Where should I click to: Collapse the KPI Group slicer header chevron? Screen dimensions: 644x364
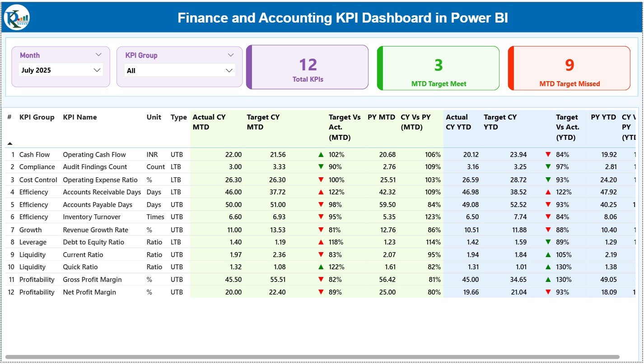(231, 55)
